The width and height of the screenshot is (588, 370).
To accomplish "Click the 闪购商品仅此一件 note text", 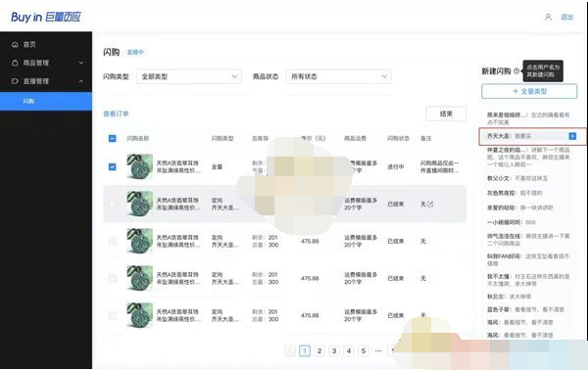I will (x=439, y=166).
